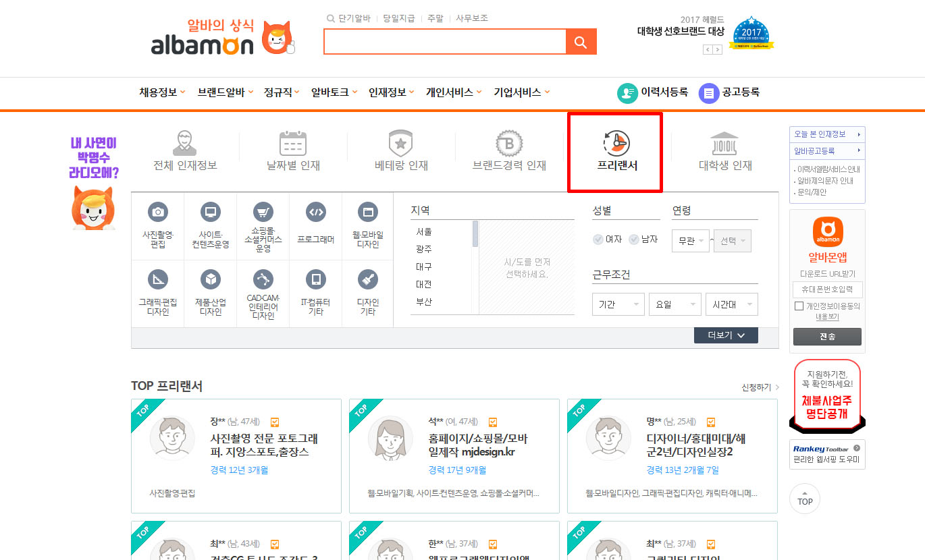Click the 전송 send button
This screenshot has width=925, height=560.
827,337
